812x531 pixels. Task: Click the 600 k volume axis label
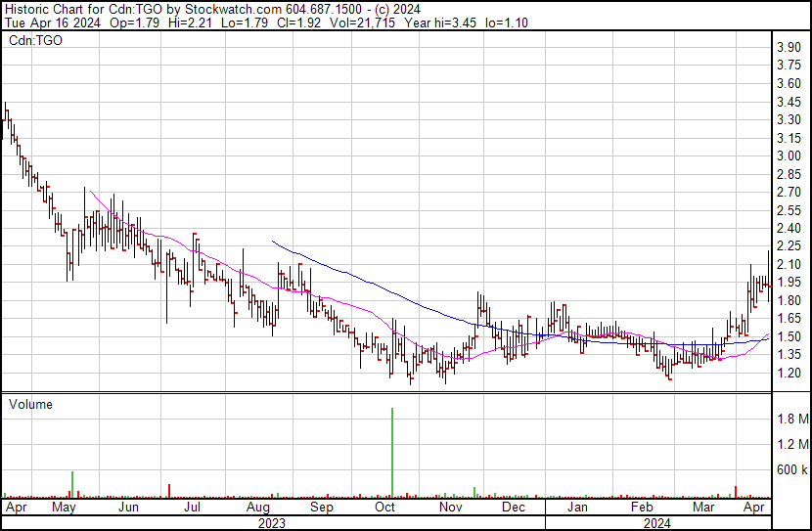(x=792, y=469)
